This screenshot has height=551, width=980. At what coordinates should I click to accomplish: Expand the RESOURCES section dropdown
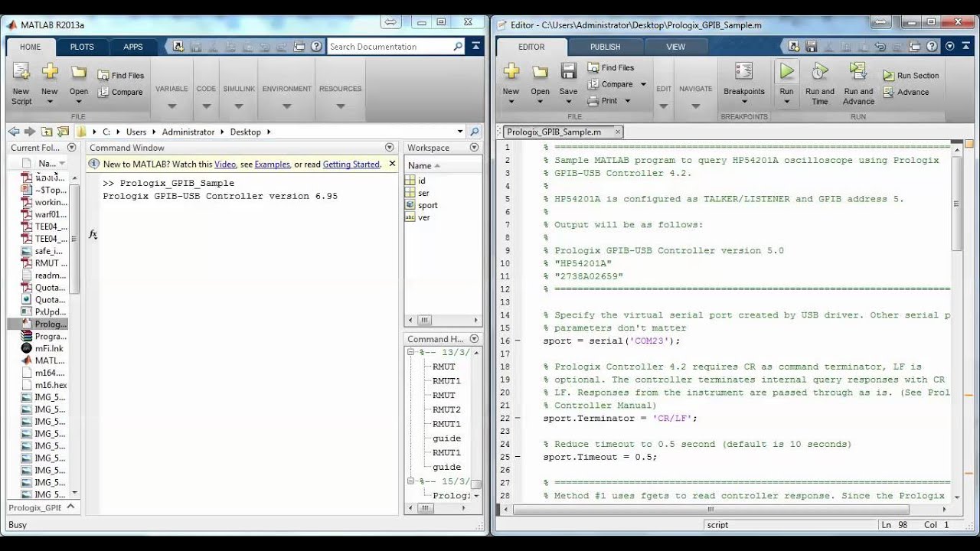pos(340,106)
